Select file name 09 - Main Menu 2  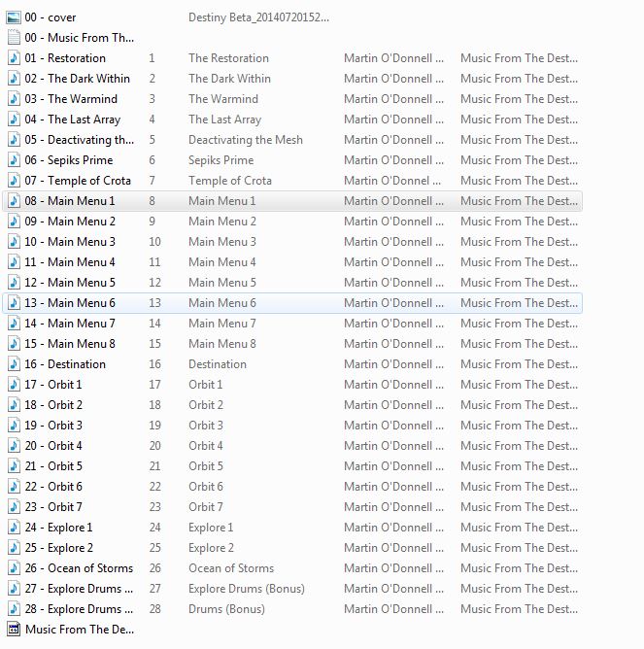(x=70, y=222)
